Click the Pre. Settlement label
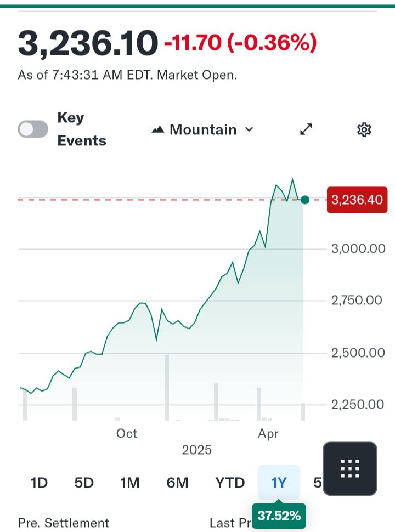 pyautogui.click(x=64, y=523)
